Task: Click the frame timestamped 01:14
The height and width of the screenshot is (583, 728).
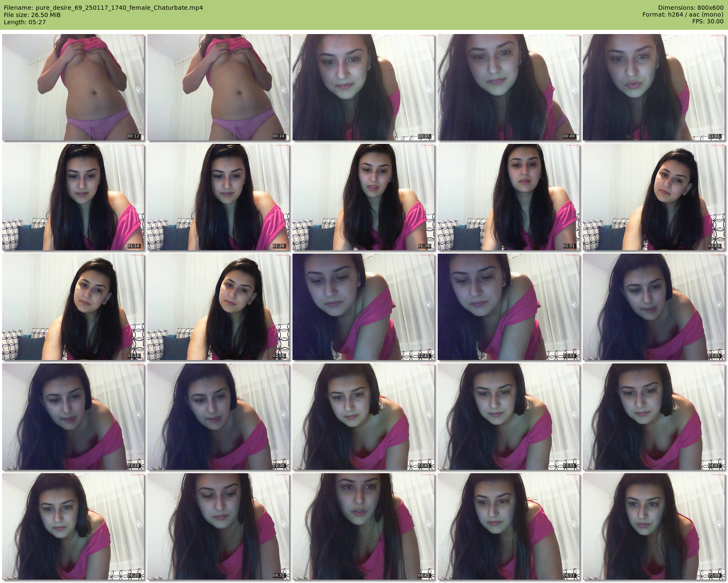Action: [73, 197]
